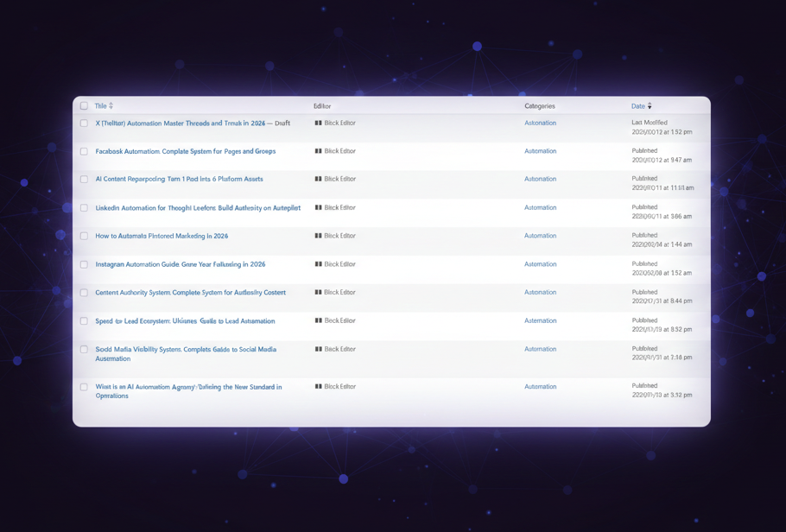Click the Categories column header
The width and height of the screenshot is (786, 532).
[540, 106]
